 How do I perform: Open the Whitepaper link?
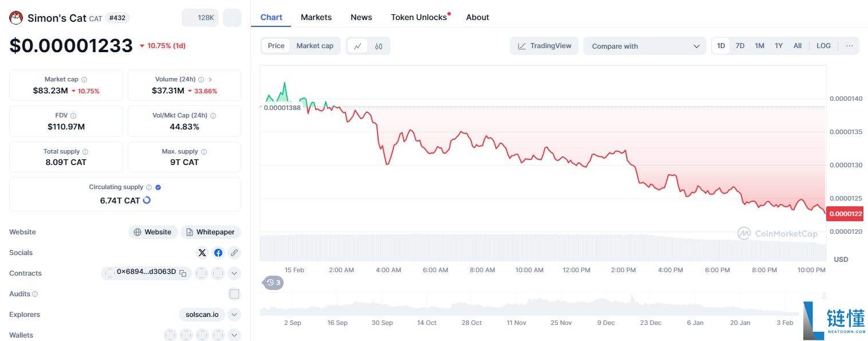click(210, 232)
